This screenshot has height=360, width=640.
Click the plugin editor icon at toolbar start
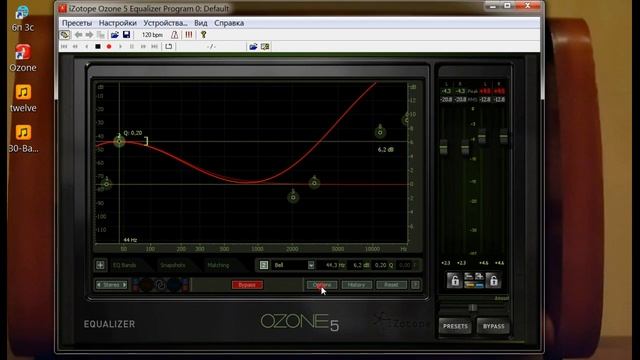point(64,35)
